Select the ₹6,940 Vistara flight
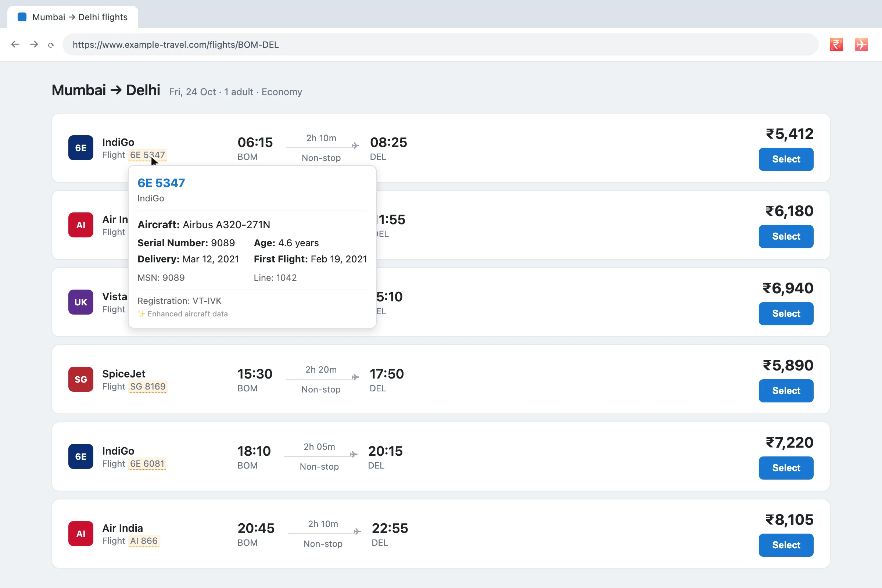Screen dimensions: 882x588 pyautogui.click(x=786, y=314)
